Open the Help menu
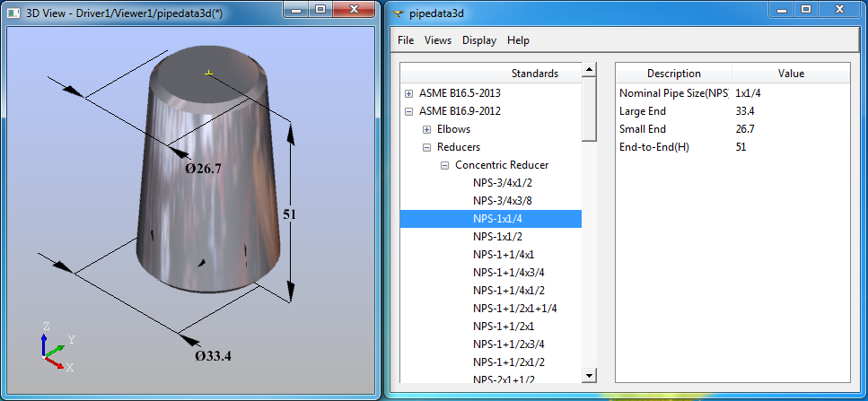This screenshot has width=868, height=401. point(518,40)
